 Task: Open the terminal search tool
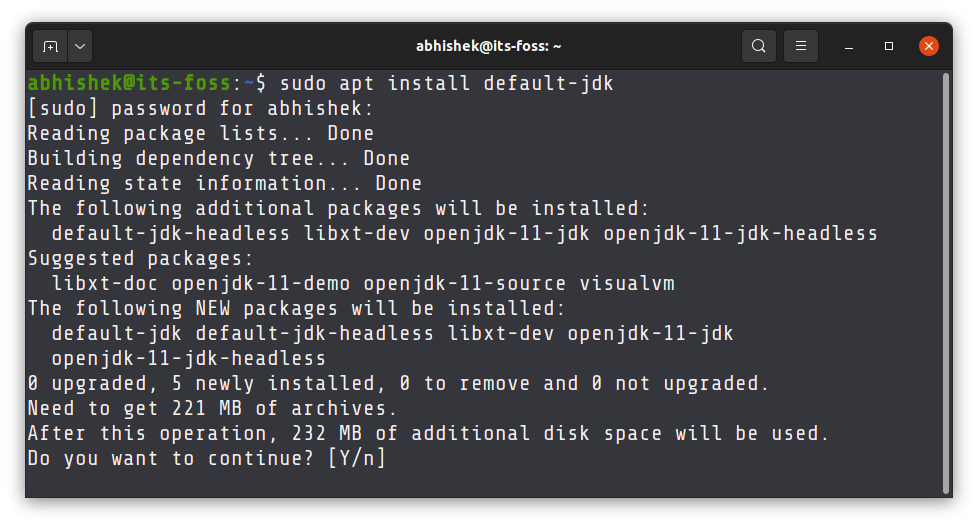758,46
